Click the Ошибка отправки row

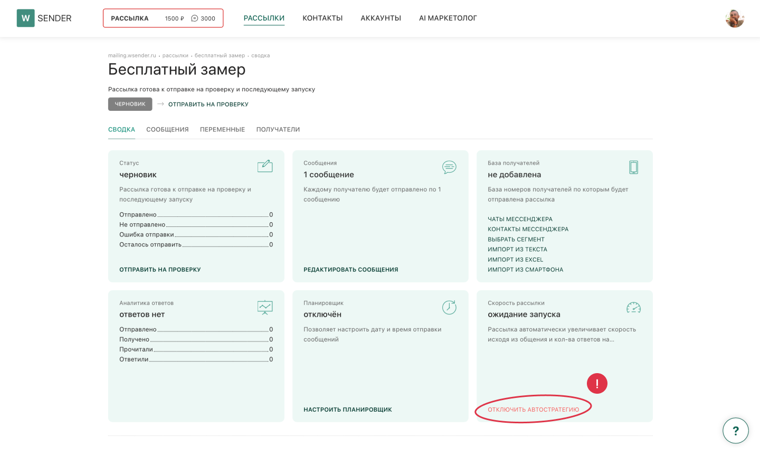(x=196, y=235)
